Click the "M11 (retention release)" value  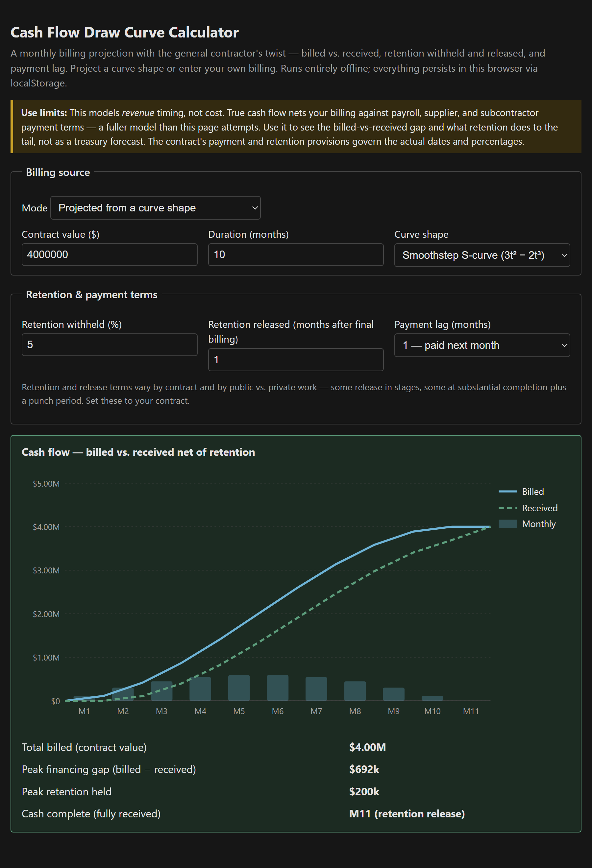407,814
